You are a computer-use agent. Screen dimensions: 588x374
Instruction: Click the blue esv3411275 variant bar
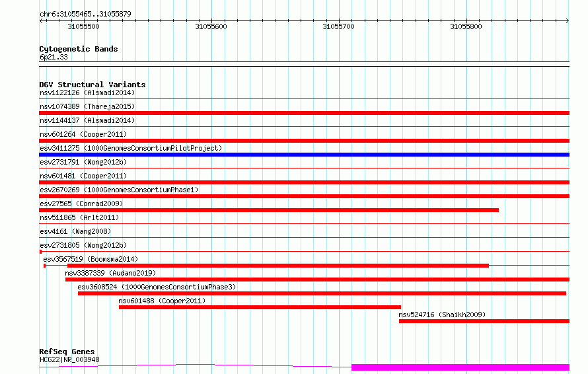pyautogui.click(x=304, y=155)
